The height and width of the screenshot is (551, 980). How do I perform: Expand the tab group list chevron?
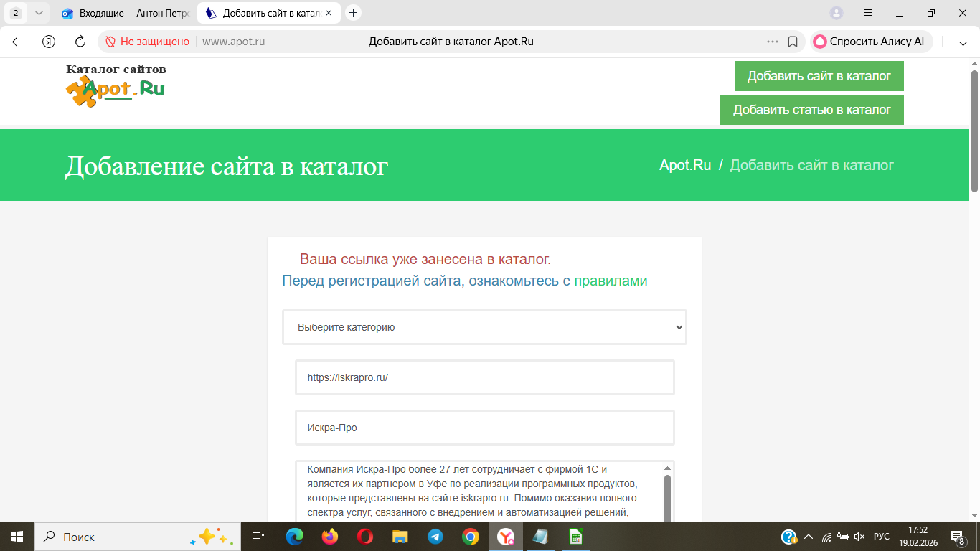39,13
